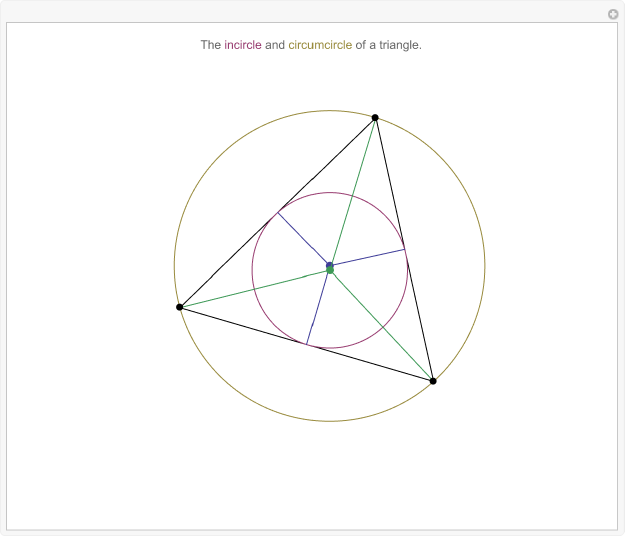Select the left vertex of the triangle
Image resolution: width=625 pixels, height=537 pixels.
coord(179,307)
